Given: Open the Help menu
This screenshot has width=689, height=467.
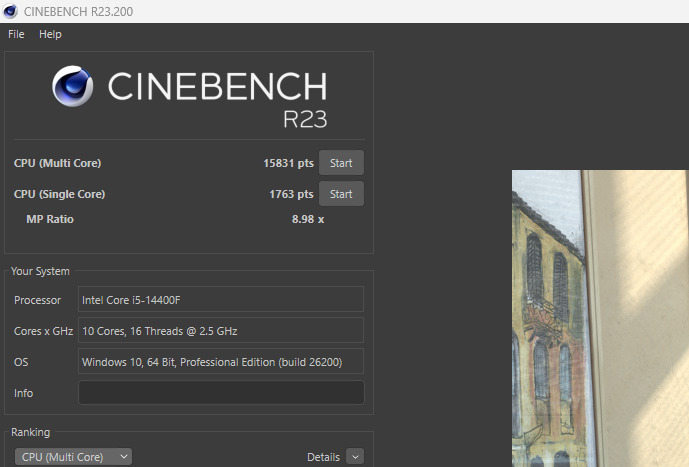Looking at the screenshot, I should coord(50,34).
